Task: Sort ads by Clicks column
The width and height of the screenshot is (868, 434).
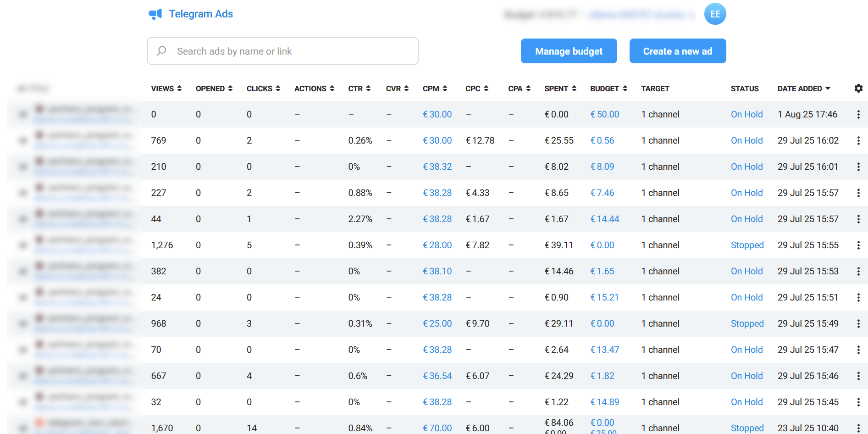Action: point(263,89)
